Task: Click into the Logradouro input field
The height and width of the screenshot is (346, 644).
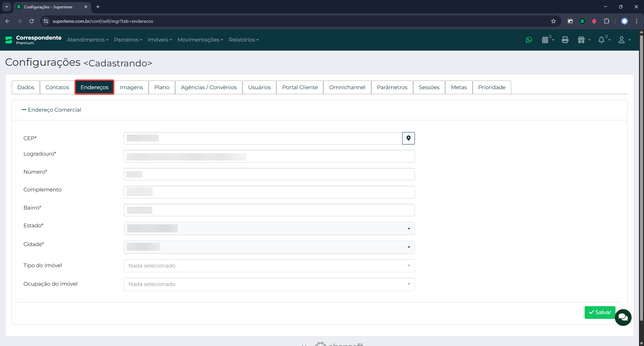Action: [269, 157]
